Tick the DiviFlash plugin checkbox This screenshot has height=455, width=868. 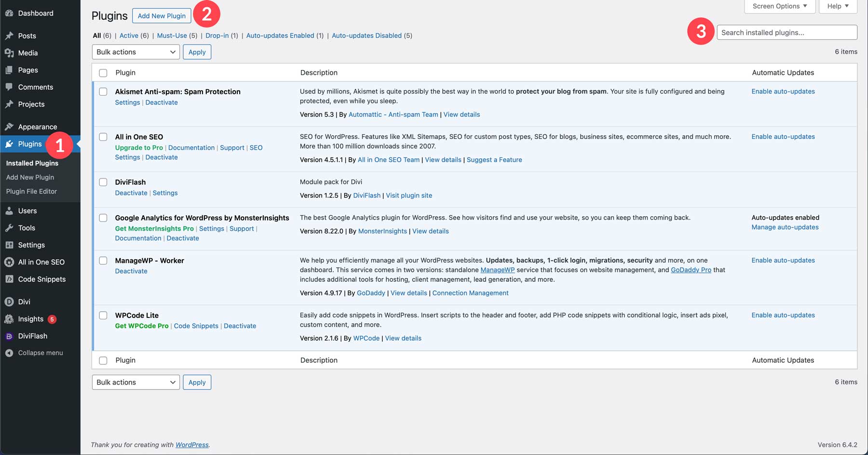point(103,182)
